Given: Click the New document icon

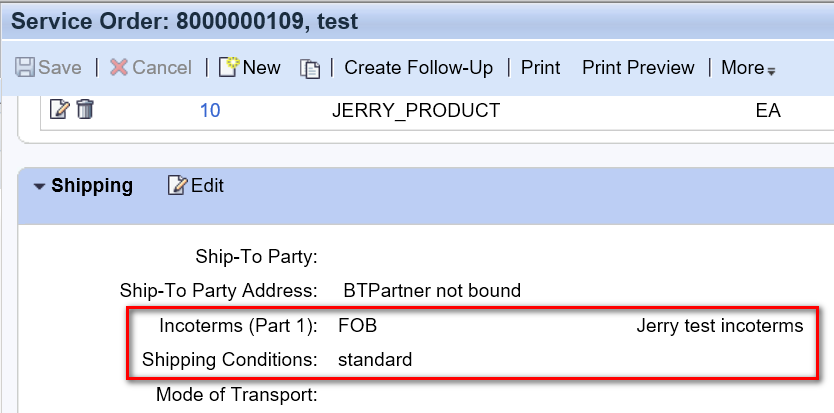Looking at the screenshot, I should [x=229, y=67].
